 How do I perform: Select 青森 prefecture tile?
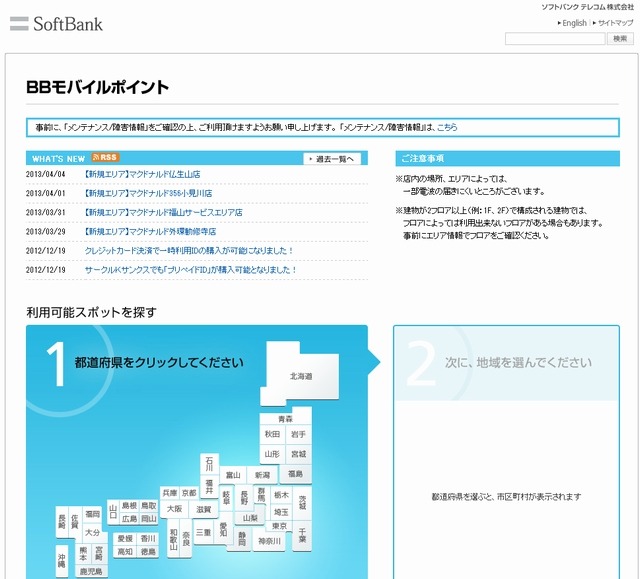click(285, 419)
